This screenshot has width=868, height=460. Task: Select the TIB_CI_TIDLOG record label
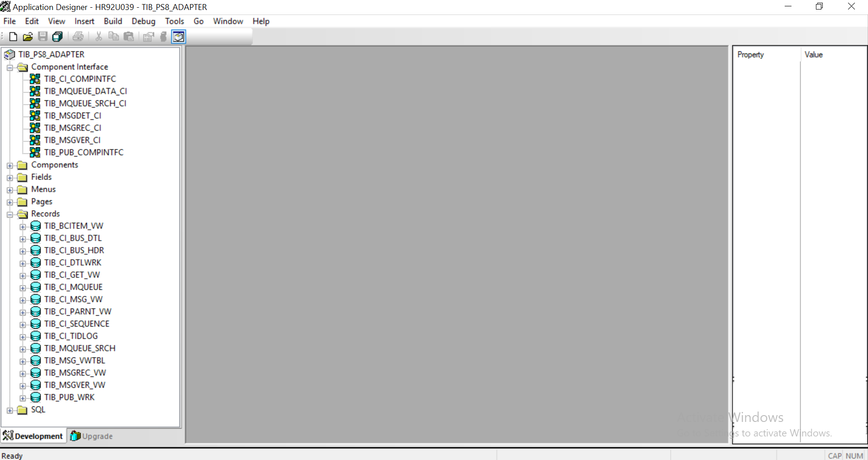(71, 336)
